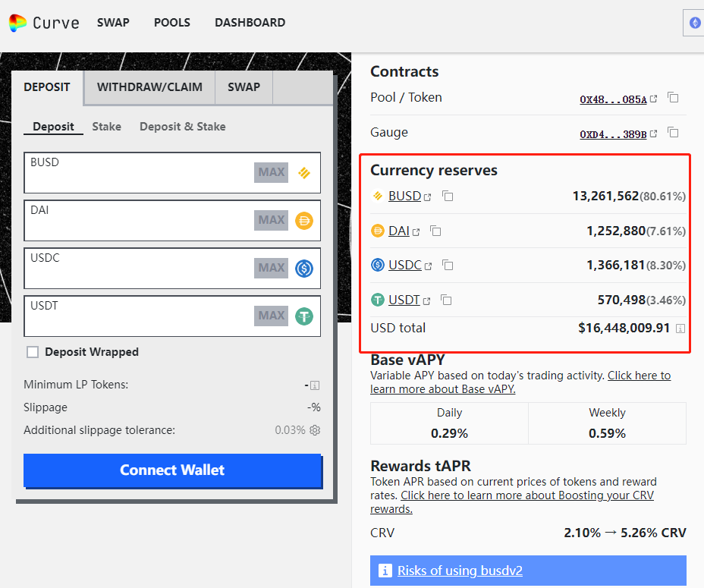Select the Stake sub-tab

coord(106,127)
